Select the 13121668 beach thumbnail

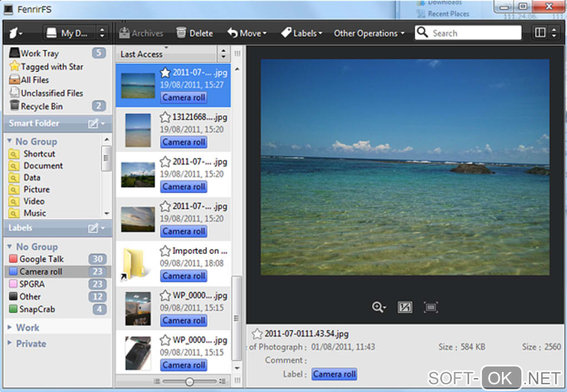point(138,130)
